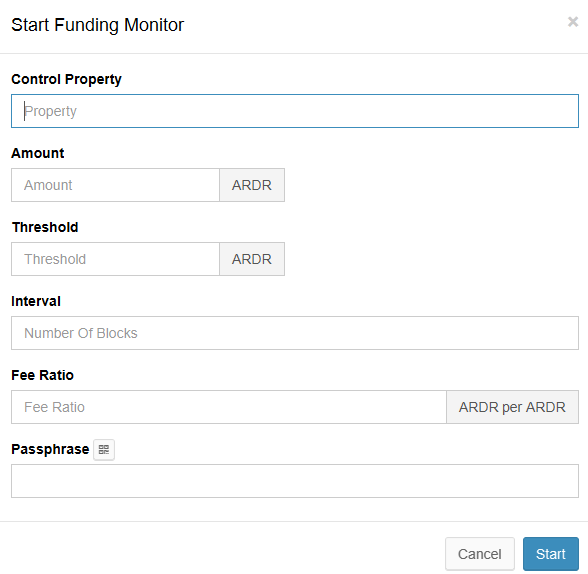Click the Start Funding Monitor title
Image resolution: width=588 pixels, height=574 pixels.
pyautogui.click(x=98, y=25)
